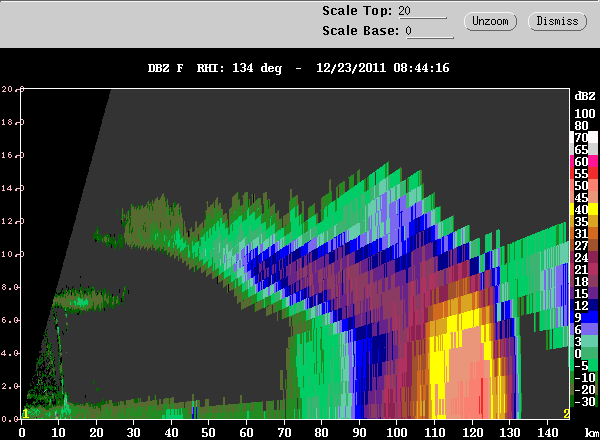The image size is (600, 440).
Task: Click the 10.0 height axis label
Action: [x=11, y=254]
